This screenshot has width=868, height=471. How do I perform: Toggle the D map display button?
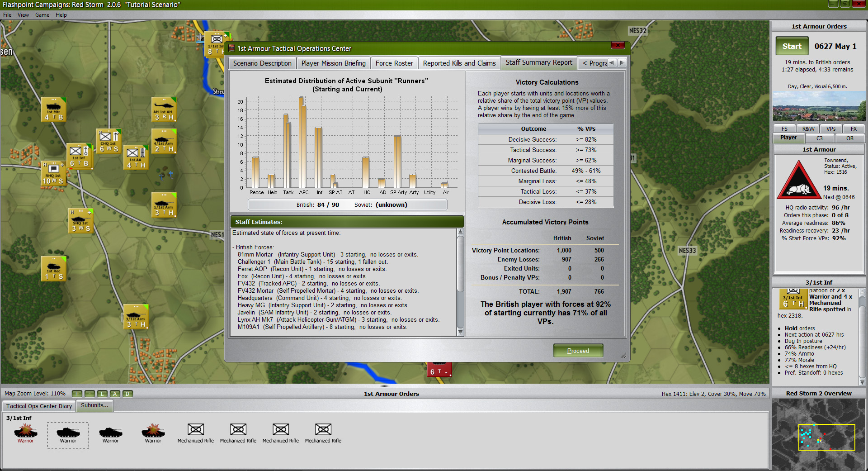(127, 394)
